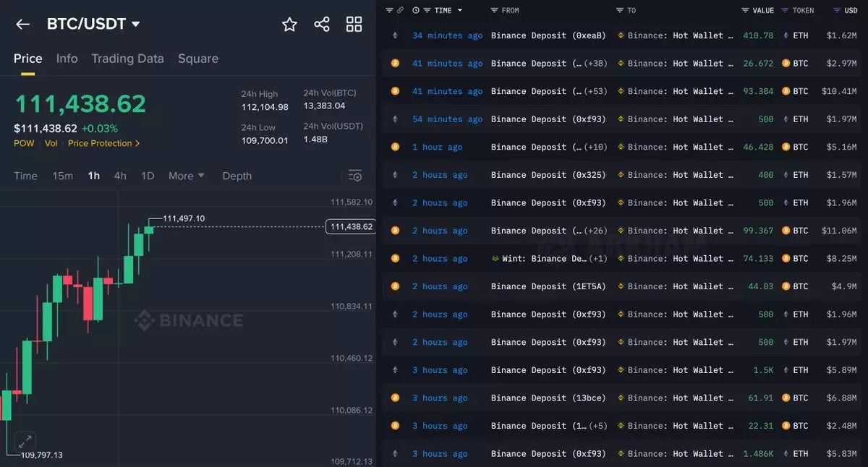Select the 15m interval
The image size is (868, 467).
(62, 176)
